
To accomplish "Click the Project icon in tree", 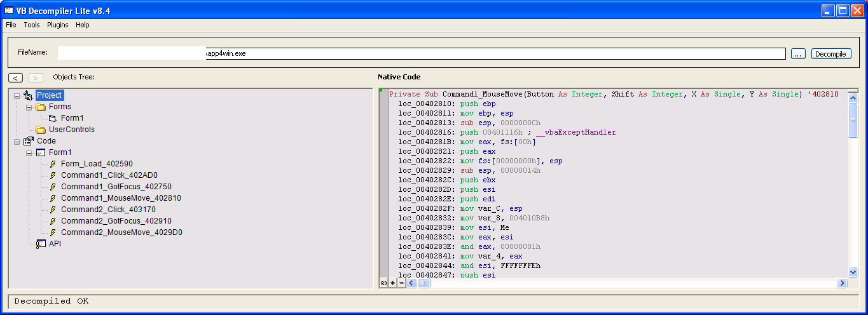I will 27,95.
